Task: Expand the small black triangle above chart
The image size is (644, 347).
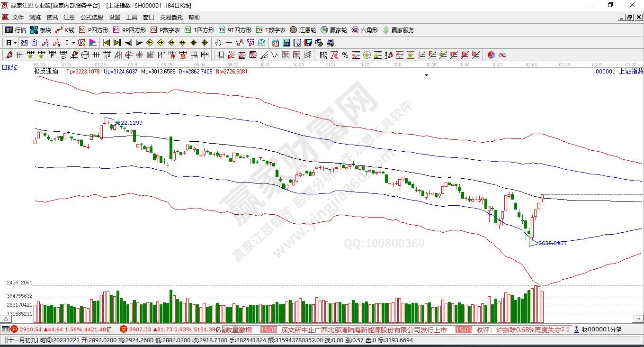Action: point(426,75)
